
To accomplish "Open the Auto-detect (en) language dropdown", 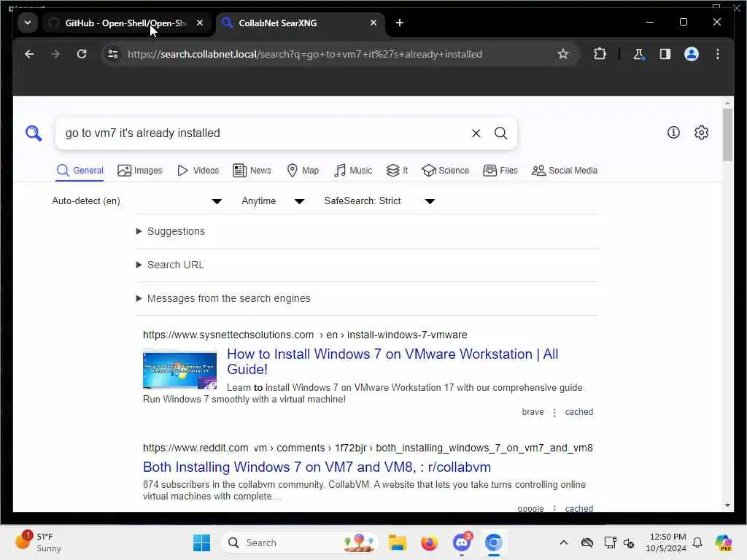I will (x=136, y=201).
